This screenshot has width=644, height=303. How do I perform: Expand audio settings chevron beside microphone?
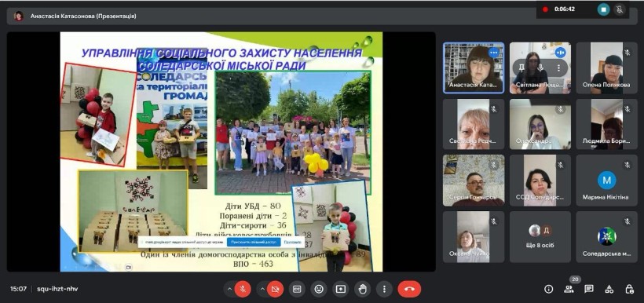[229, 289]
